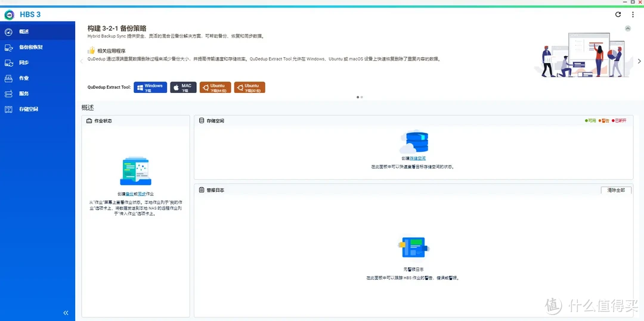This screenshot has width=644, height=321.
Task: Minimize the HBS 3 window
Action: point(625,2)
